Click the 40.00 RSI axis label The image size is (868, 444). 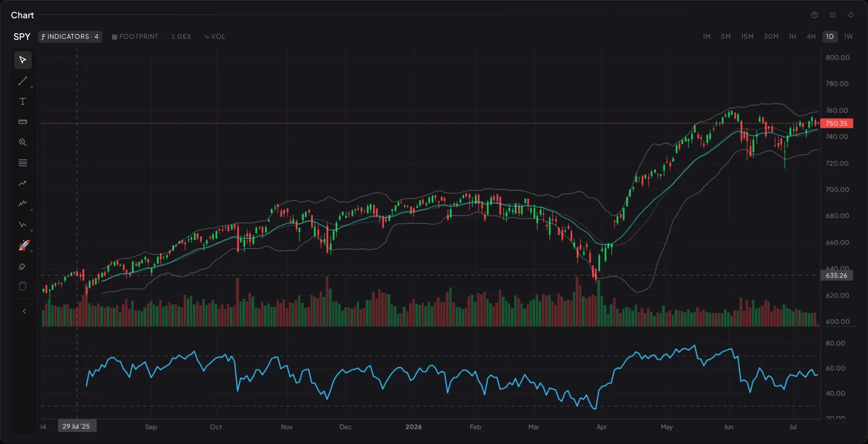click(835, 393)
